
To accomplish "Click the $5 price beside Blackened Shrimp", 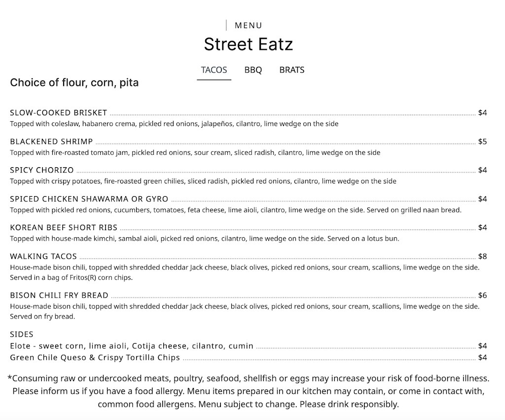I will [x=483, y=141].
